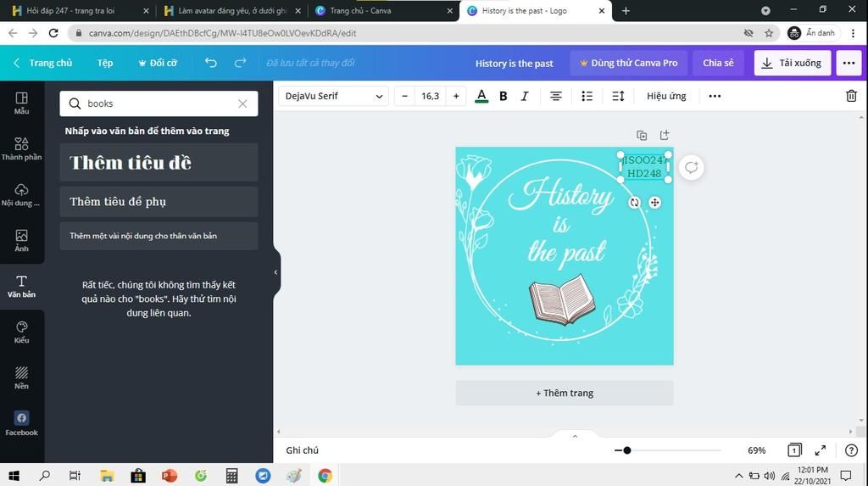Reload the page
The width and height of the screenshot is (868, 486).
click(x=53, y=33)
